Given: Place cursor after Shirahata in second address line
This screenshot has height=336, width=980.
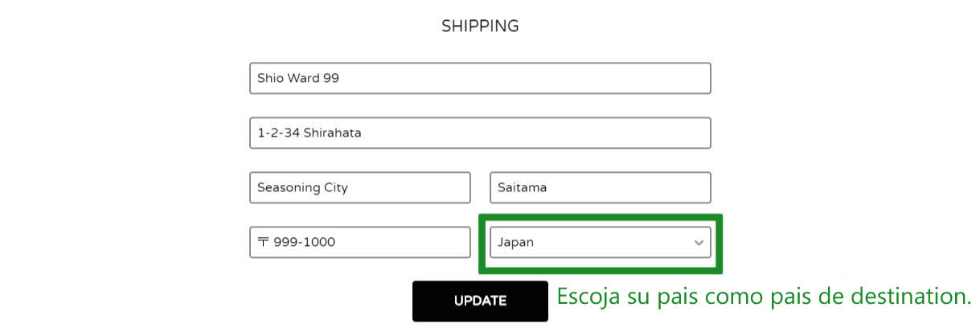Looking at the screenshot, I should click(x=363, y=133).
